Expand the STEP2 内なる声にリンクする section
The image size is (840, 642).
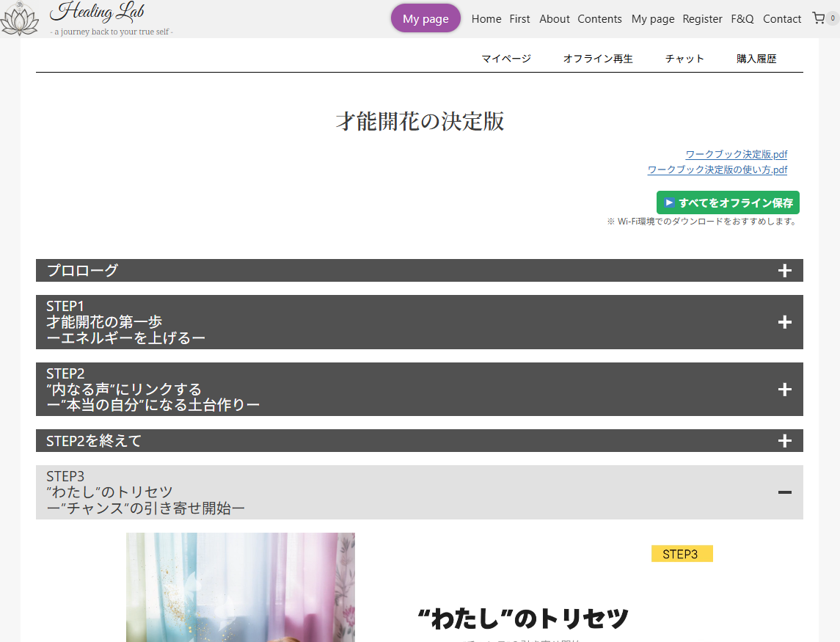coord(785,390)
